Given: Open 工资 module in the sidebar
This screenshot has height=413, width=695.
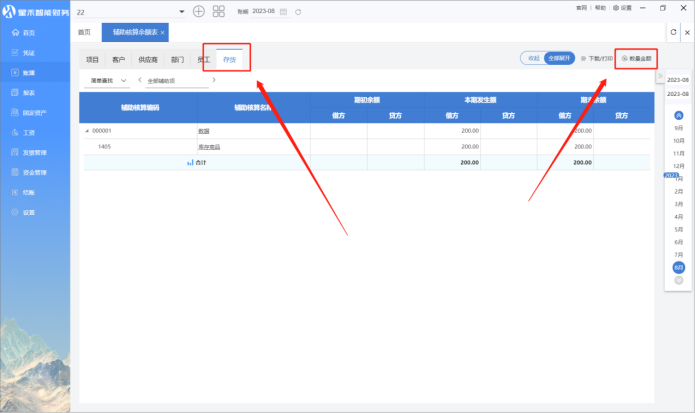Looking at the screenshot, I should 28,132.
